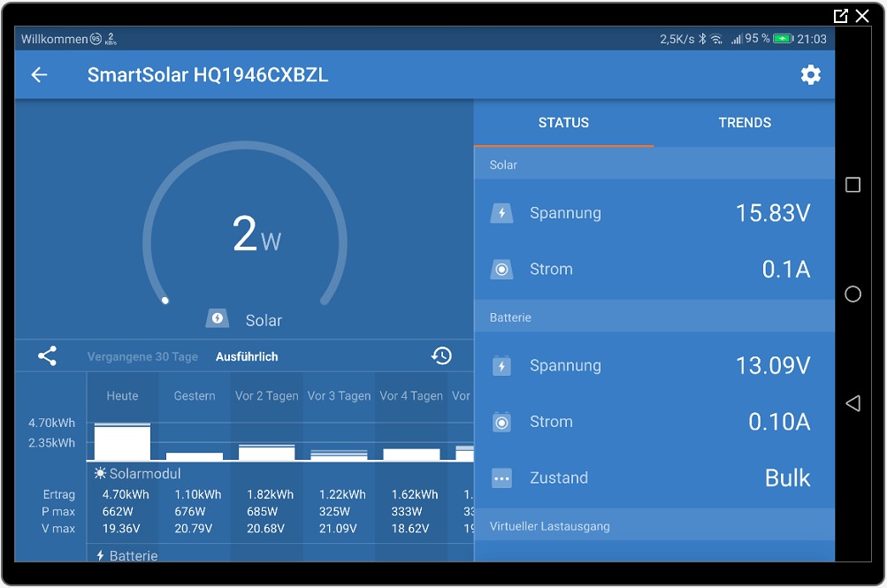Select the Vor 4 Tagen column

[411, 396]
